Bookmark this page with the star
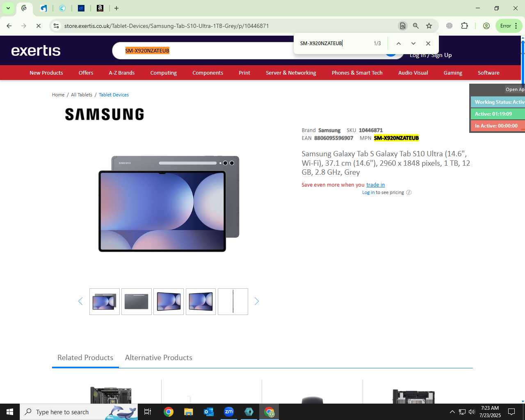The width and height of the screenshot is (525, 420). pos(429,26)
